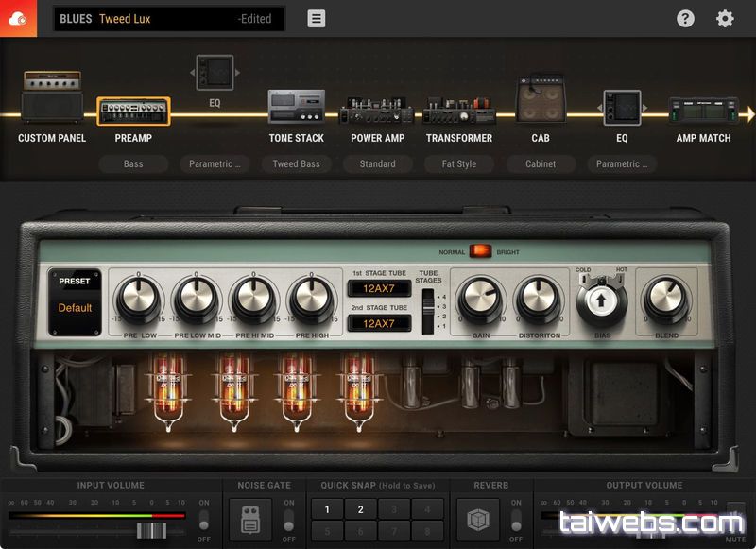Select the Custom Panel amp icon
Viewport: 756px width, 549px height.
coord(51,96)
